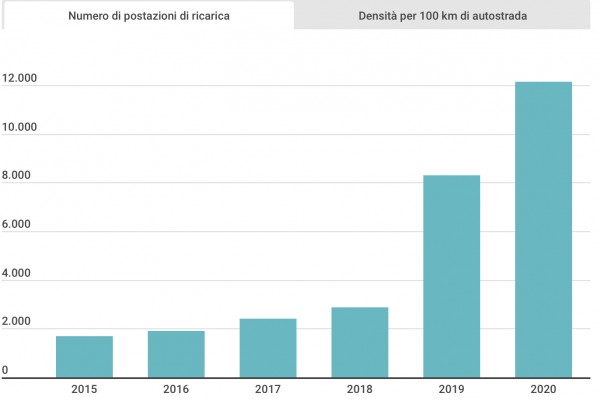600x400 pixels.
Task: Click the tallest bar for 2020
Action: (x=544, y=230)
